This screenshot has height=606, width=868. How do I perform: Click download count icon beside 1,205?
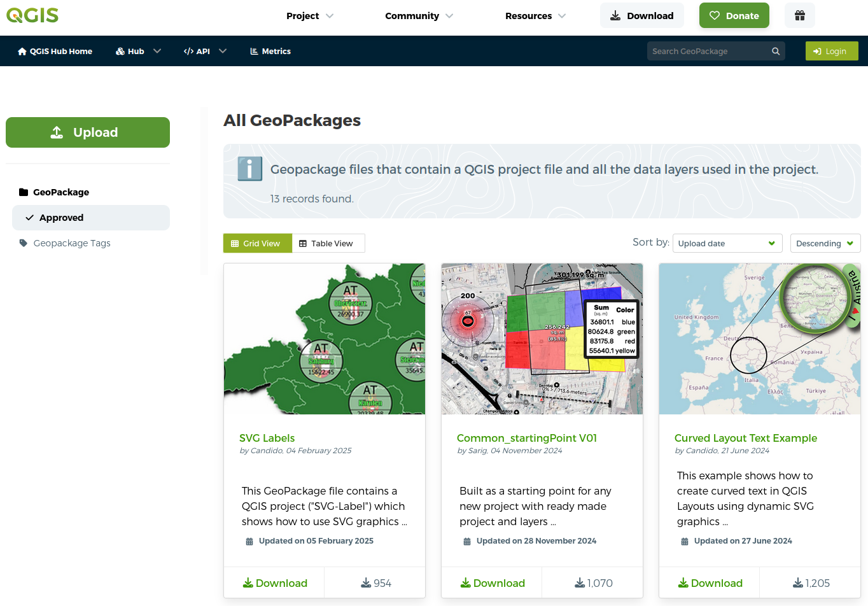(797, 583)
